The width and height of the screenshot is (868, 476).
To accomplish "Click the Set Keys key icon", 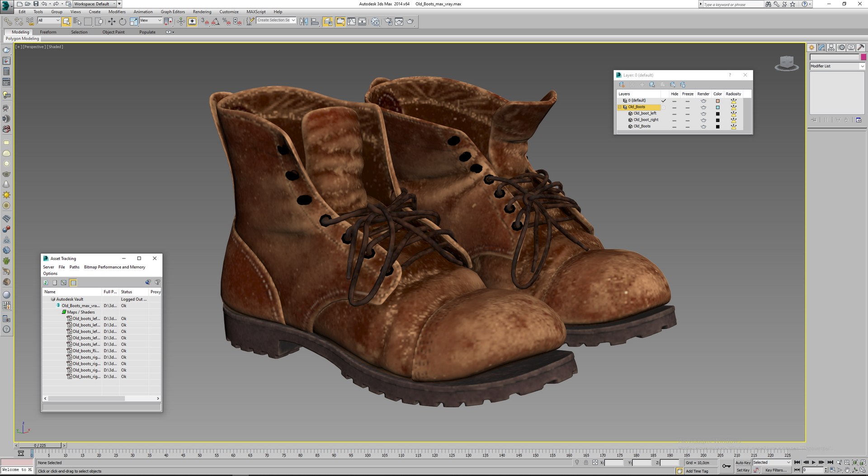I will click(x=726, y=466).
